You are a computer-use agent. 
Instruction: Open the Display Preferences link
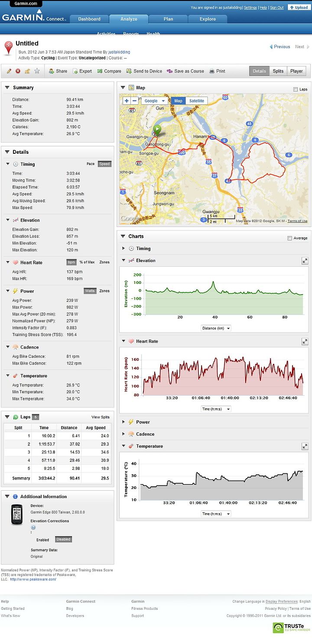point(282,602)
